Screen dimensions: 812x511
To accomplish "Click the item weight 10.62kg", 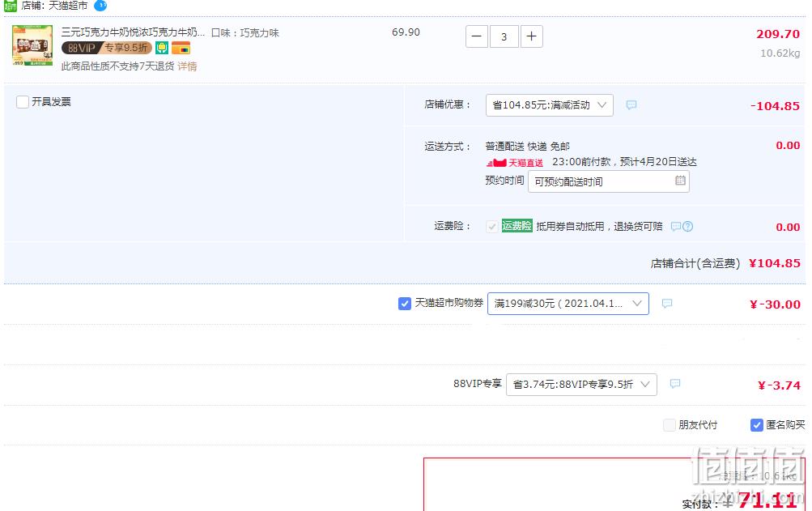I will 780,53.
